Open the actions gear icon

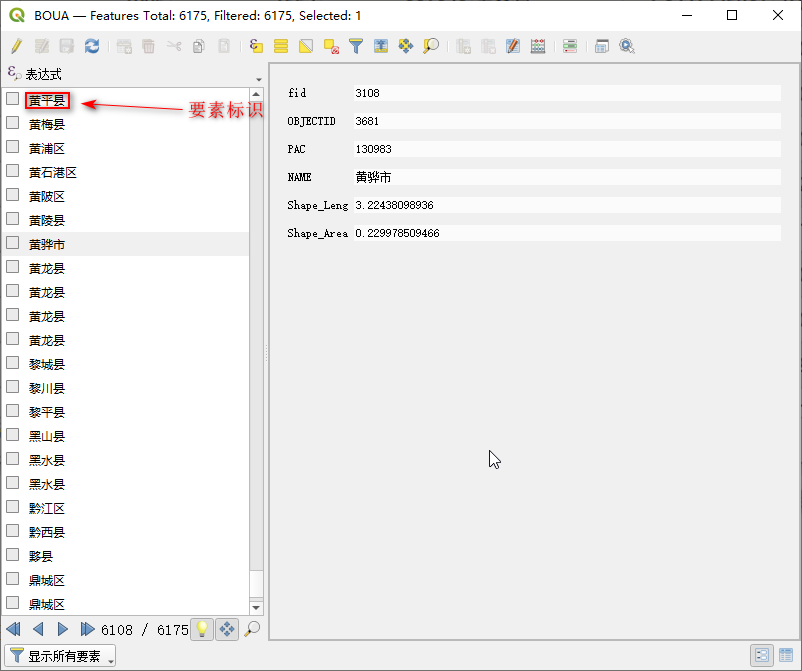(x=627, y=46)
